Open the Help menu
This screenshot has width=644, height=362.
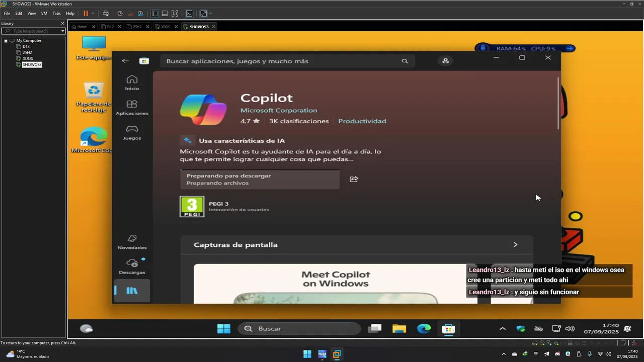tap(70, 14)
